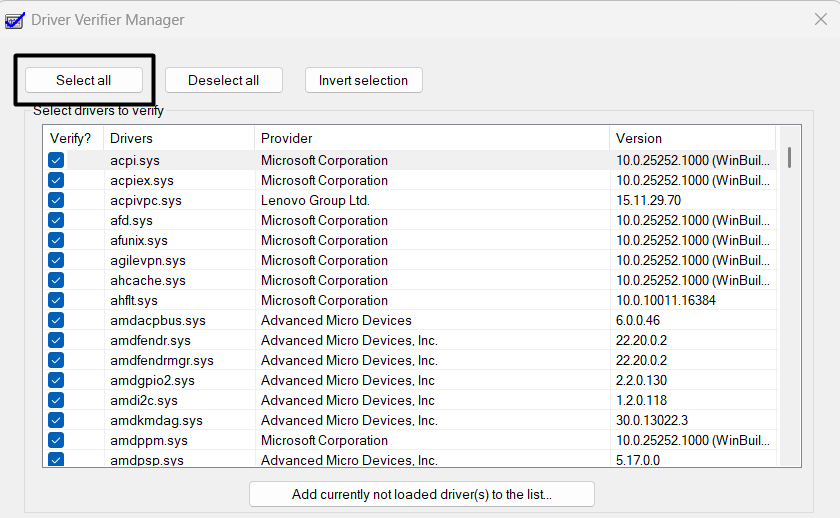The image size is (840, 518).
Task: Click the driver list vertical scrollbar thumb
Action: [789, 158]
